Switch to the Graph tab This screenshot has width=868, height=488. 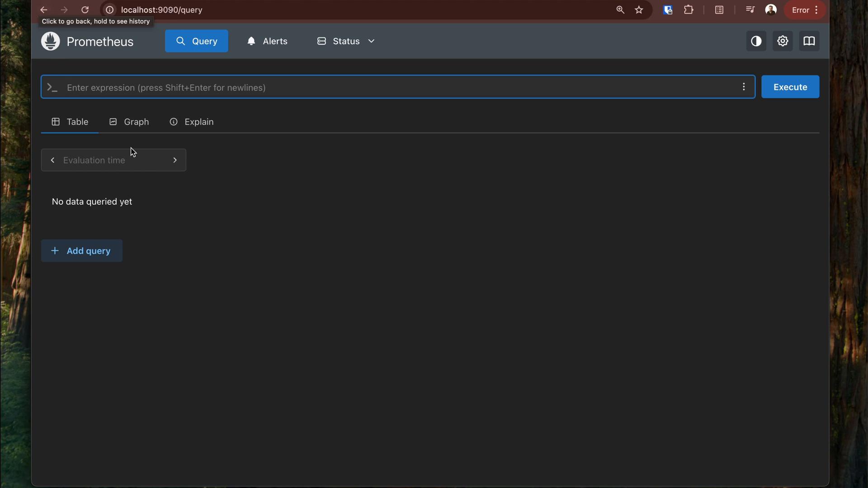[129, 122]
